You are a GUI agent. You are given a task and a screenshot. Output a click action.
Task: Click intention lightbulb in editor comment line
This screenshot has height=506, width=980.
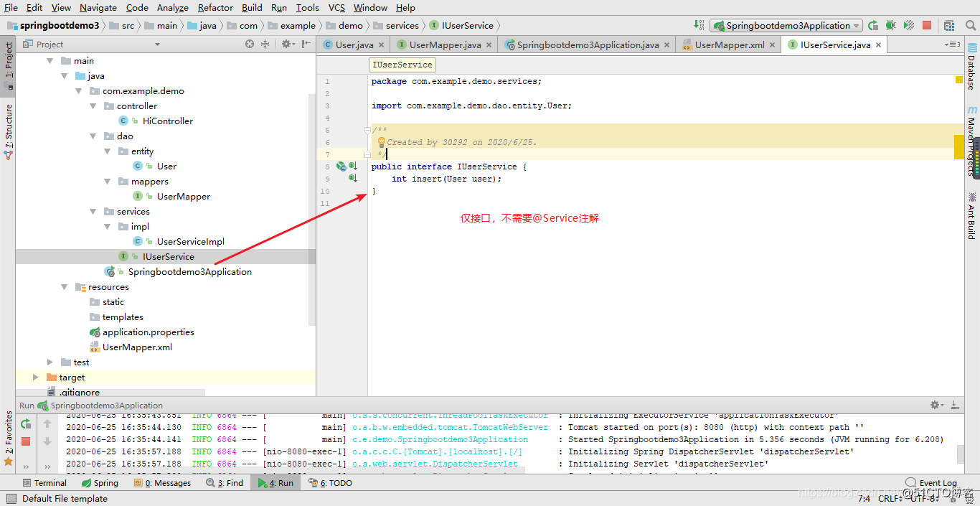pyautogui.click(x=382, y=142)
